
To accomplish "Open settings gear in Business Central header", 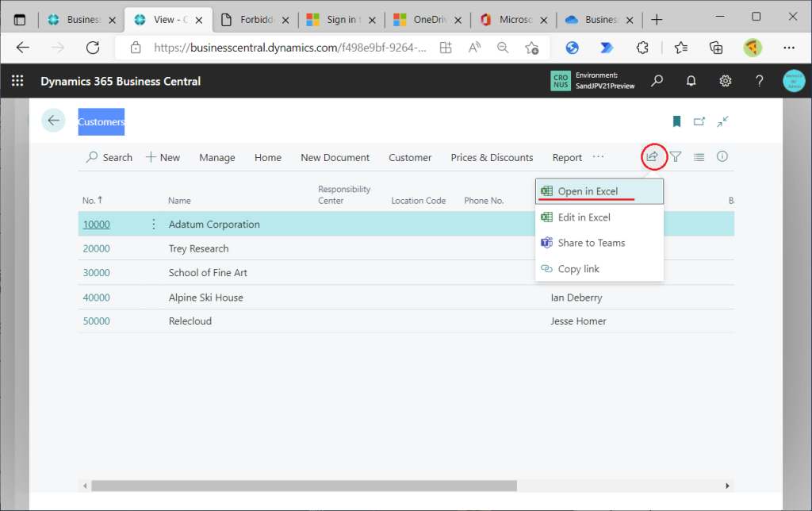I will tap(725, 81).
